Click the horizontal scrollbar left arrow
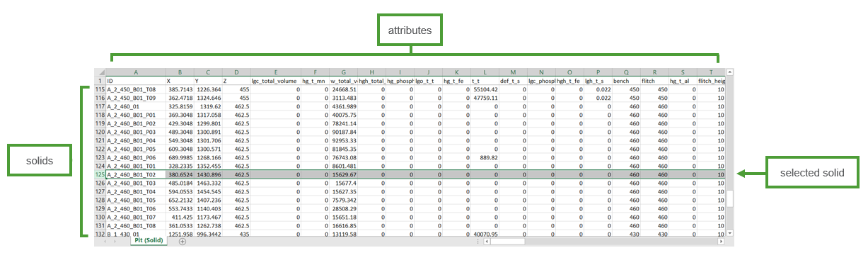Screen dimensions: 868x260 [x=487, y=242]
